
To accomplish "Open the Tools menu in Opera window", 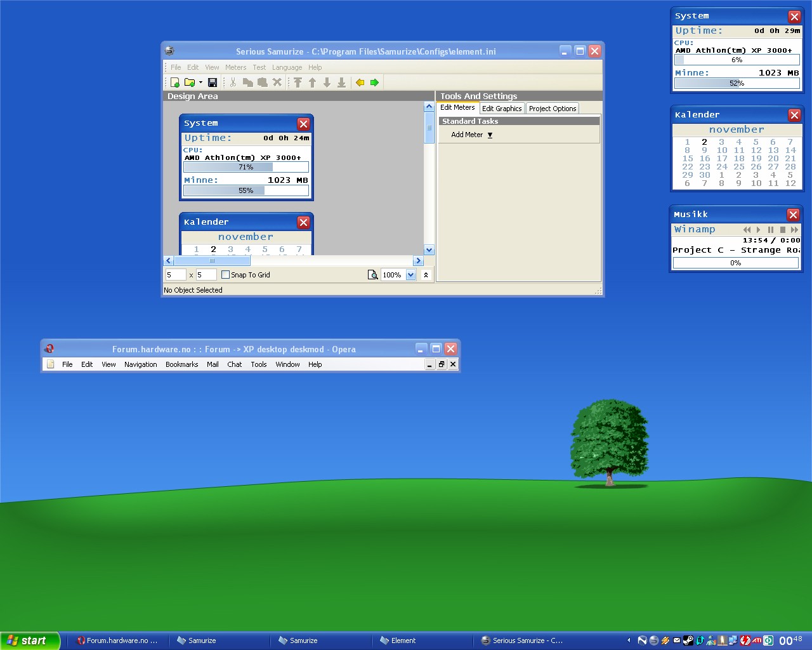I will point(259,364).
